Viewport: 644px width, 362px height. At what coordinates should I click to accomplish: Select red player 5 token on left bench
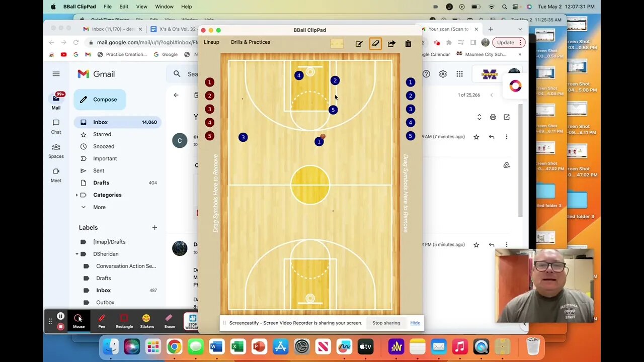(x=210, y=136)
